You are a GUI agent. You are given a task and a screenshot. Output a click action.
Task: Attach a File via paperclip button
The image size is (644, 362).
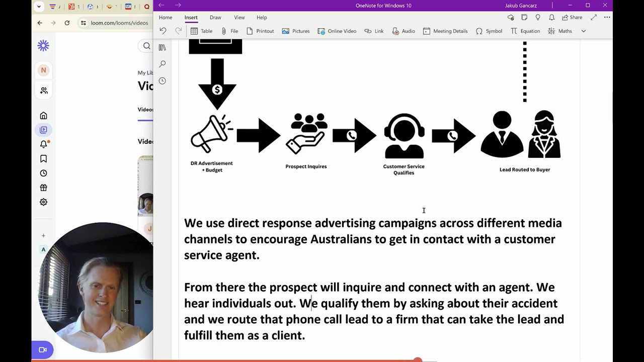(x=229, y=31)
